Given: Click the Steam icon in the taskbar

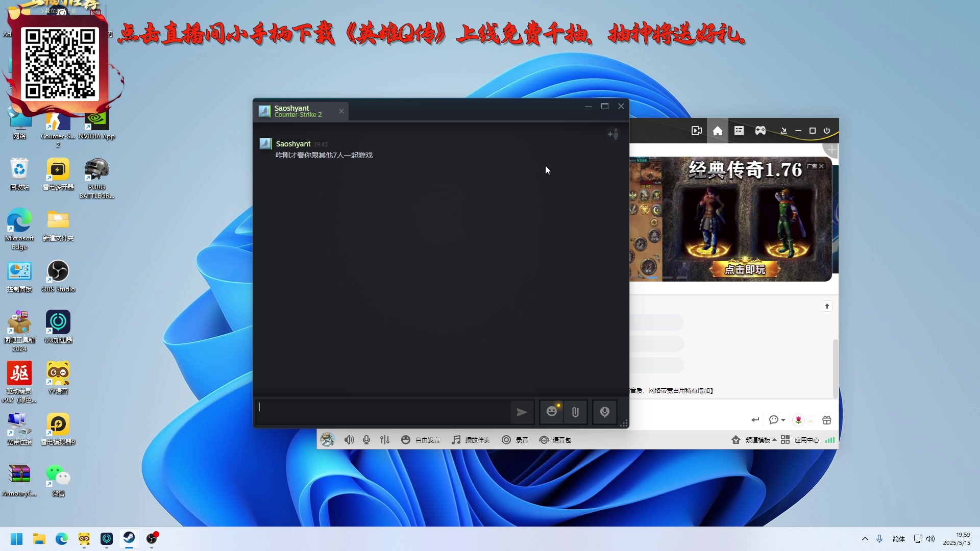Looking at the screenshot, I should point(129,539).
